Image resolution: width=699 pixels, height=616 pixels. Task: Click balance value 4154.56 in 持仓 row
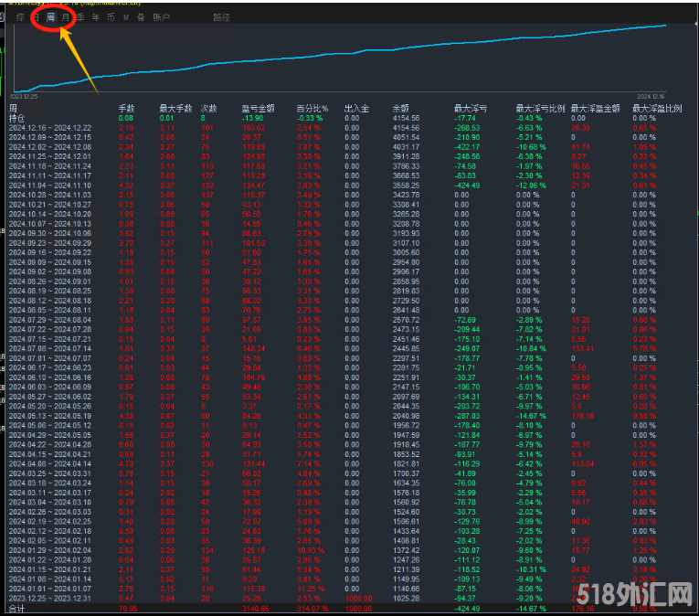tap(406, 118)
